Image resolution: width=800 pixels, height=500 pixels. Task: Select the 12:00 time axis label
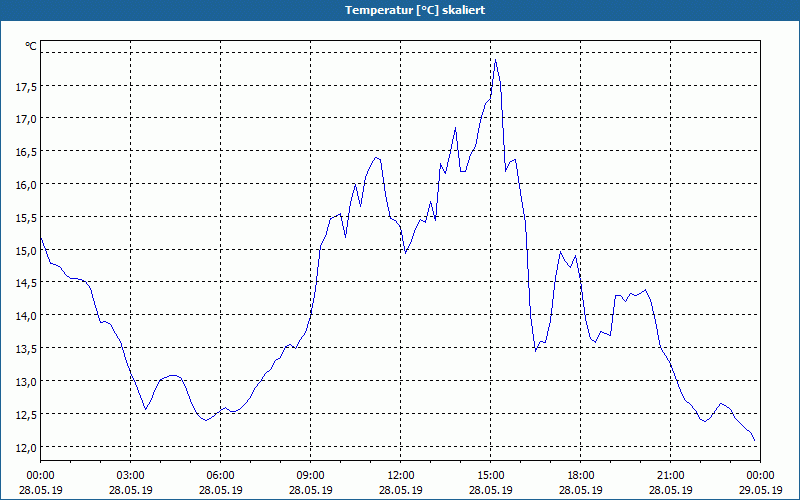coord(401,475)
